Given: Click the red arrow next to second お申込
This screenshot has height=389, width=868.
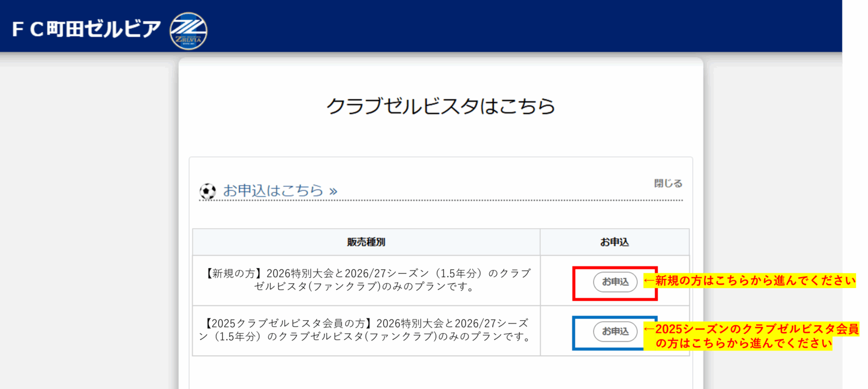Looking at the screenshot, I should 649,330.
